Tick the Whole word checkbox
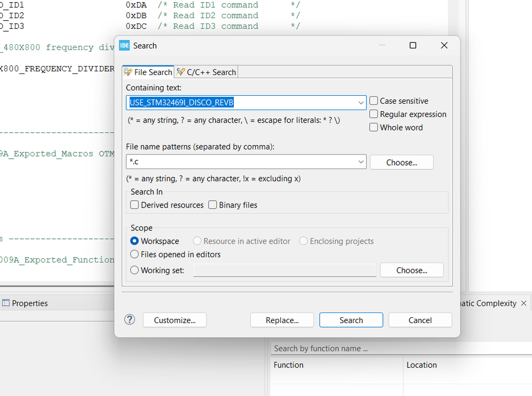 pos(373,127)
